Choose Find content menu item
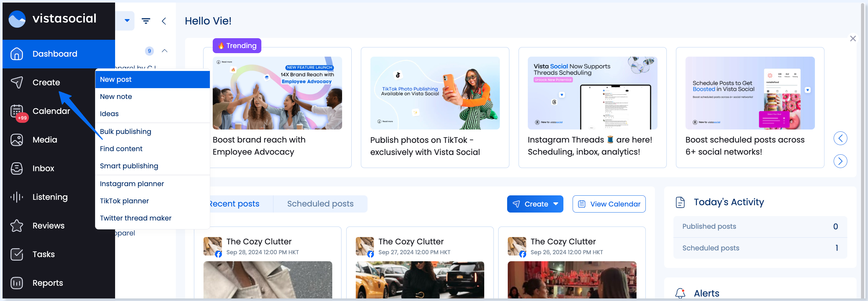This screenshot has height=301, width=868. (x=153, y=149)
